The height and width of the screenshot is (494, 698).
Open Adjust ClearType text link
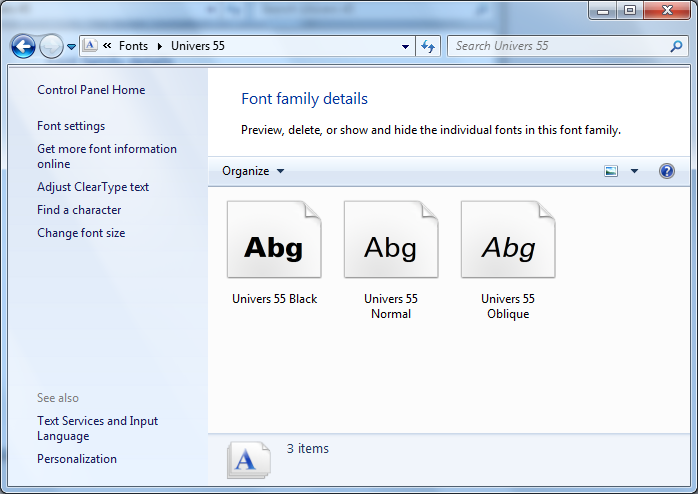pyautogui.click(x=93, y=187)
